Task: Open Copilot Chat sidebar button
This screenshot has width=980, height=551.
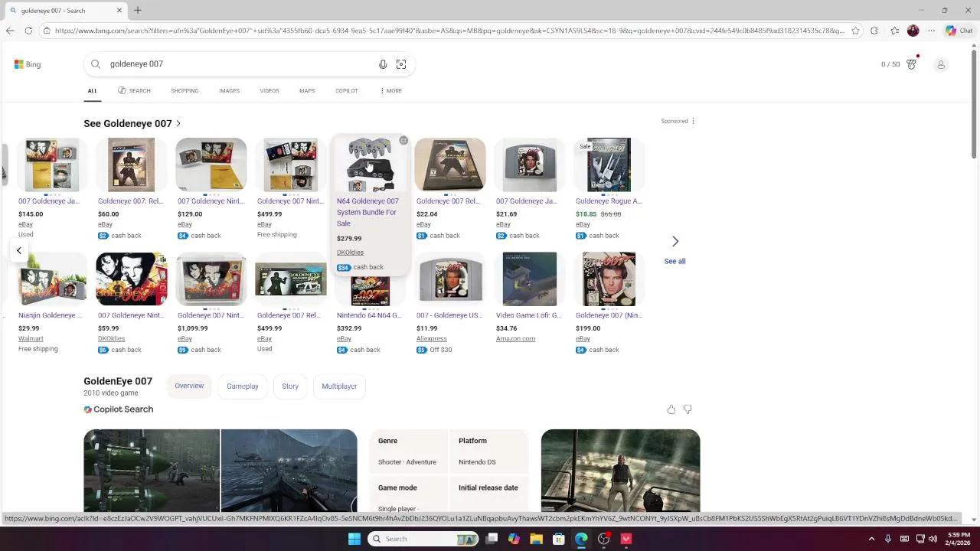Action: click(x=959, y=31)
